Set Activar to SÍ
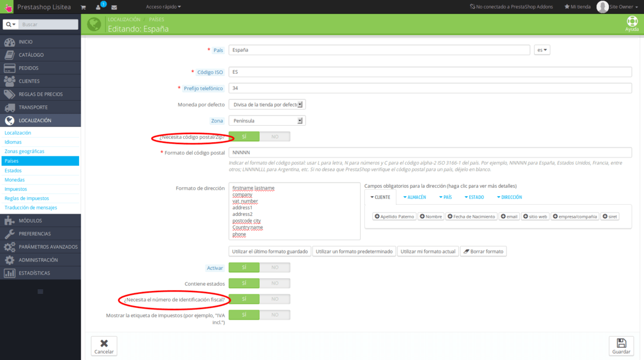The width and height of the screenshot is (644, 360). point(244,268)
